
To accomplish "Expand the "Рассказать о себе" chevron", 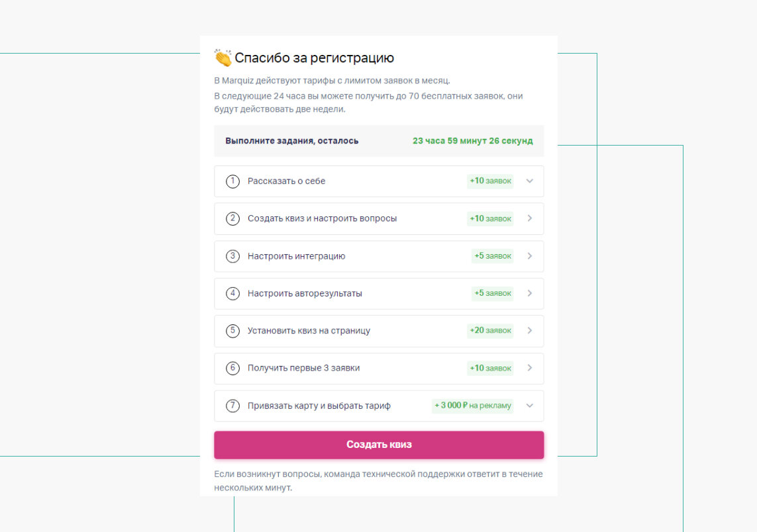I will (x=529, y=181).
